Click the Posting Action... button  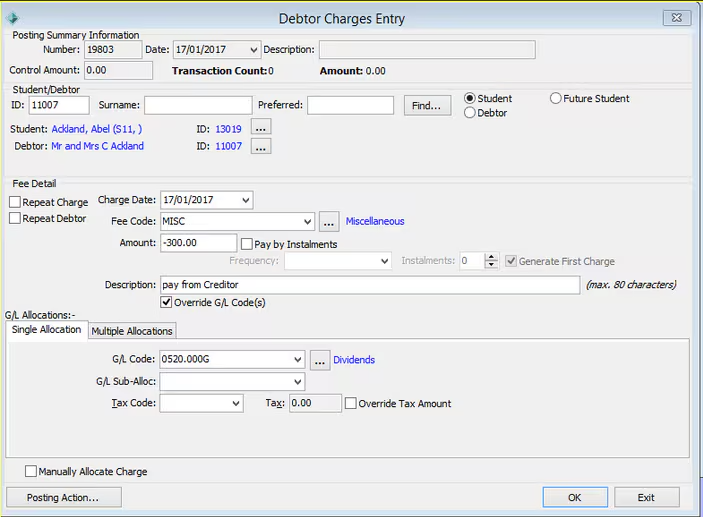coord(64,497)
